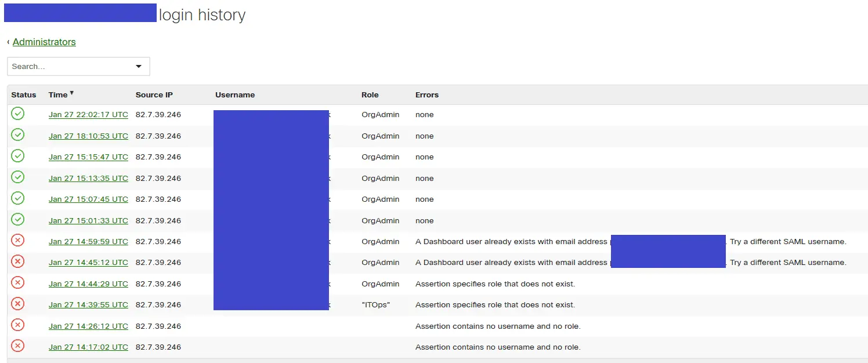Click the green check icon for 15:01:33 login

(x=18, y=220)
